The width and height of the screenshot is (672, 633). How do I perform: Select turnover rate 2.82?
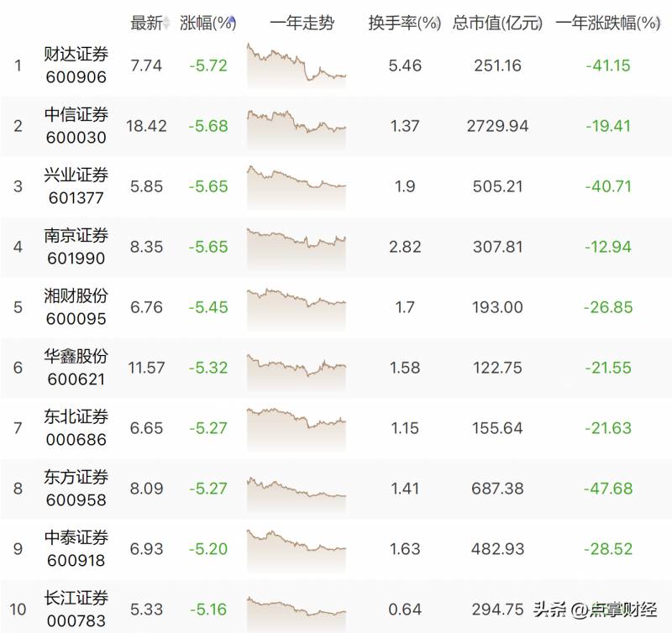coord(405,247)
